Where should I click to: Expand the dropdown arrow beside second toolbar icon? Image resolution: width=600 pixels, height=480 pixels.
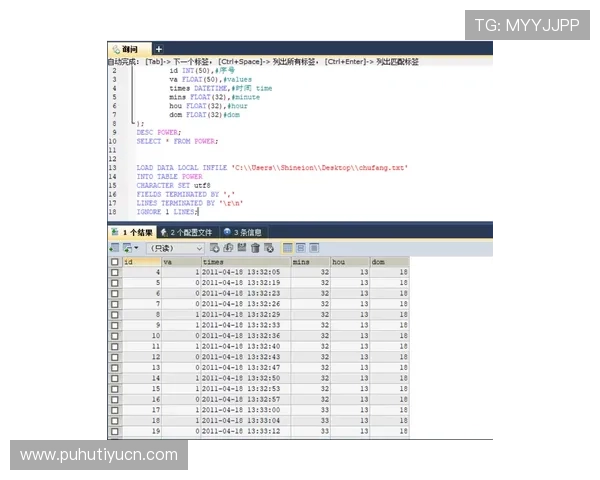[138, 247]
